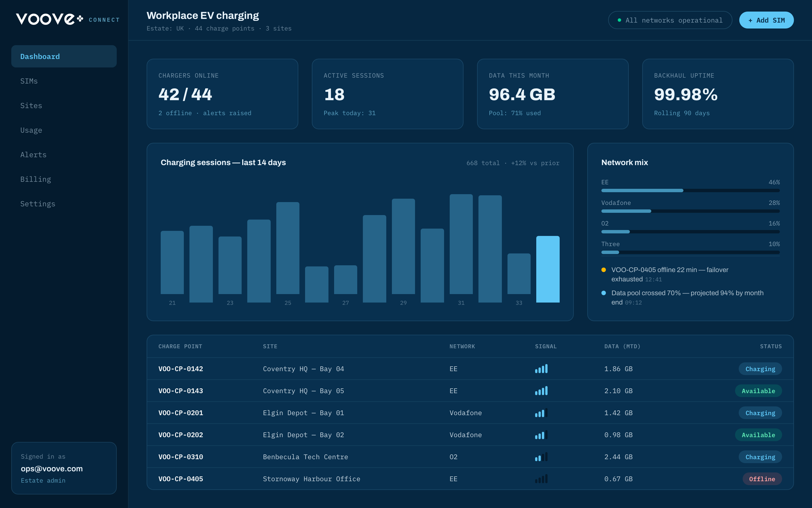Click the highlighted latest day bar in chart

pyautogui.click(x=548, y=269)
